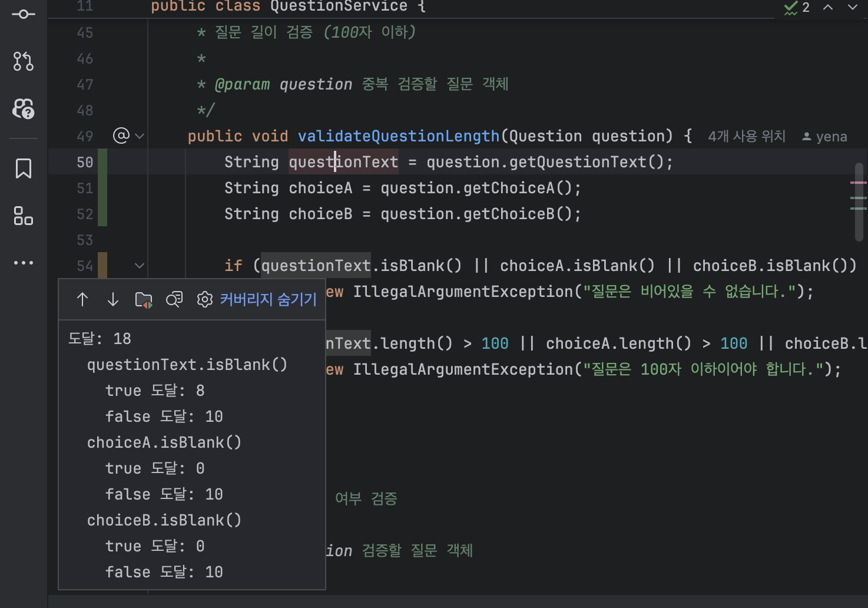Click the @param question doc tag
Screen dimensions: 868x608
[x=283, y=84]
